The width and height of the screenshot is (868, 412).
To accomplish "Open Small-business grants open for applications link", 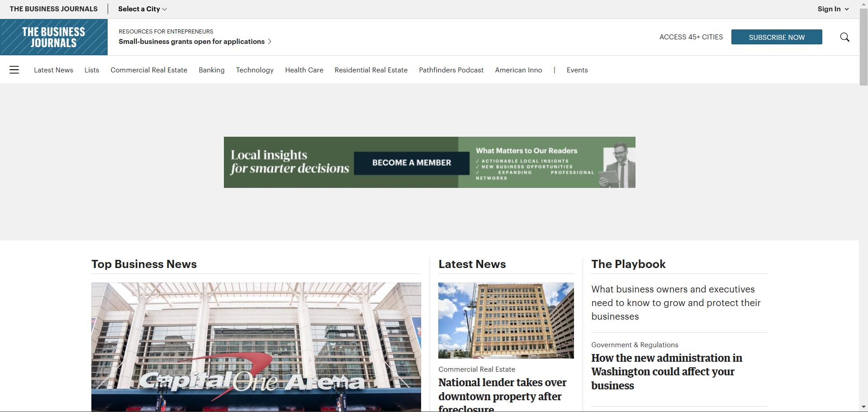I will [195, 42].
